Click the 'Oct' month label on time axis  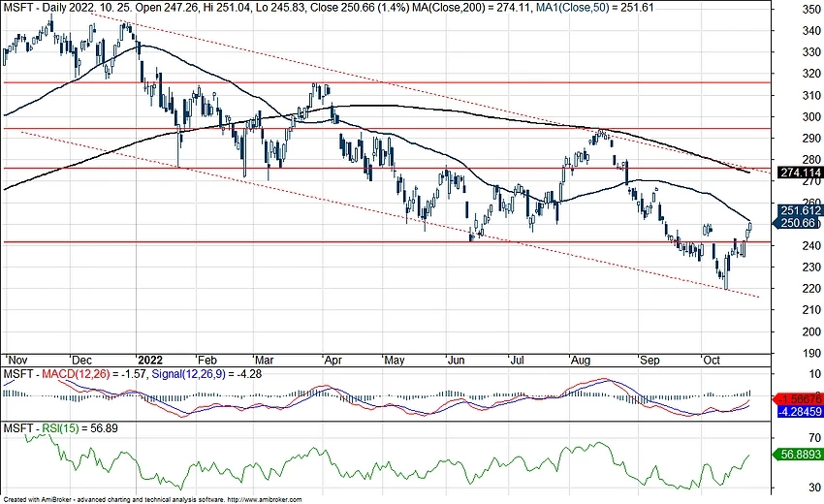(x=713, y=360)
